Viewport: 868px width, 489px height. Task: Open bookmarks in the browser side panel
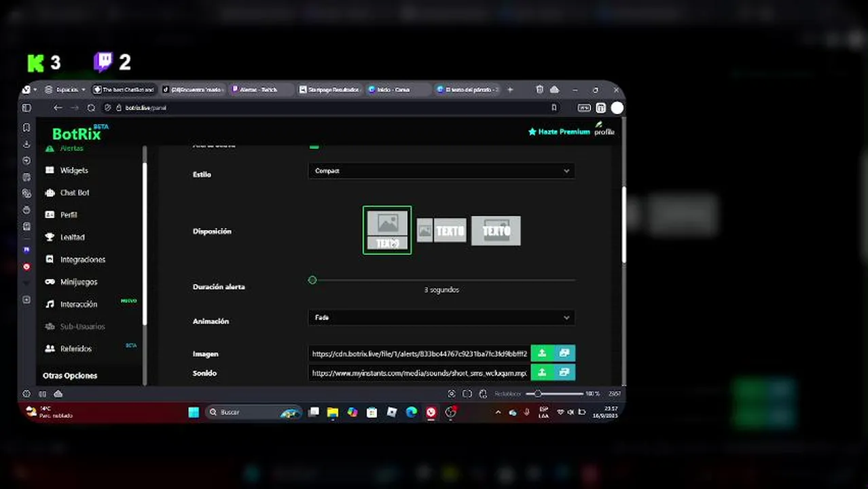pos(26,128)
